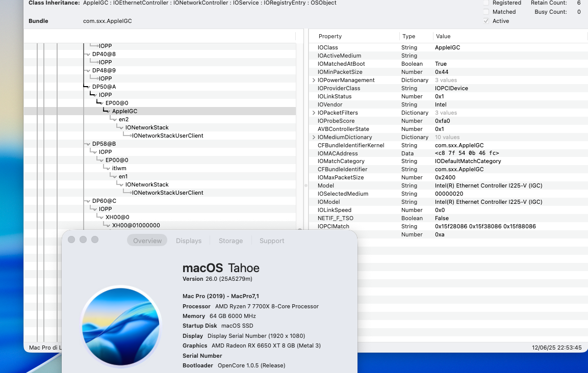Collapse the DP58@B tree node
This screenshot has height=373, width=588.
(x=89, y=144)
